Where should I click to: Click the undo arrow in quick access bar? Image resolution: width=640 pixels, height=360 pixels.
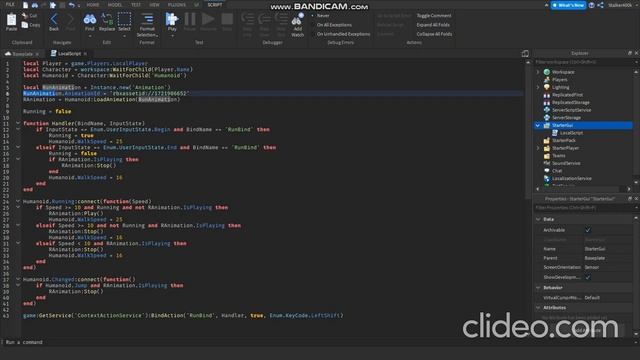pos(72,5)
